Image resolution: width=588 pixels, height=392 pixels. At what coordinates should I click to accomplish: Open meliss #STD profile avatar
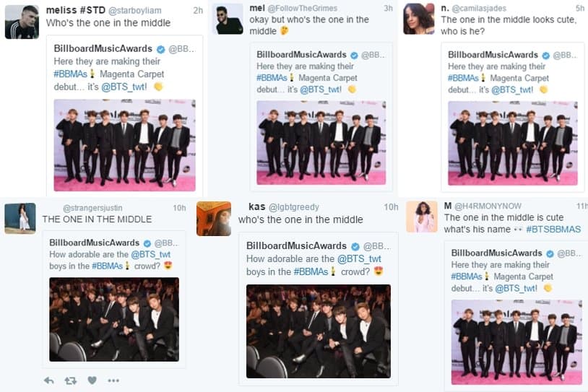(22, 22)
